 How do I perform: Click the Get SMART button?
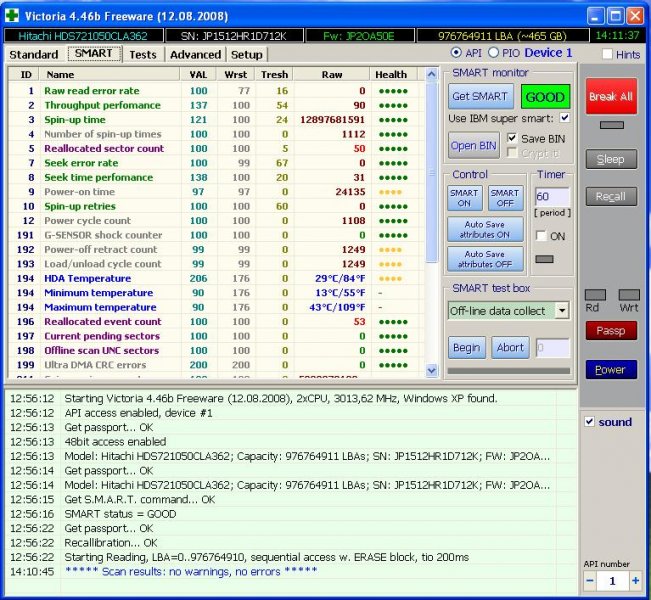click(480, 97)
